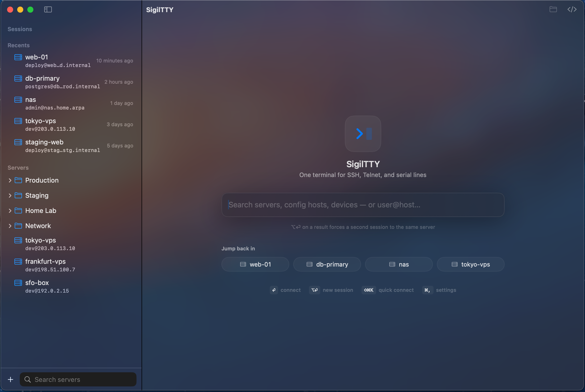The height and width of the screenshot is (392, 585).
Task: Toggle the sidebar with the panel icon
Action: [x=48, y=10]
